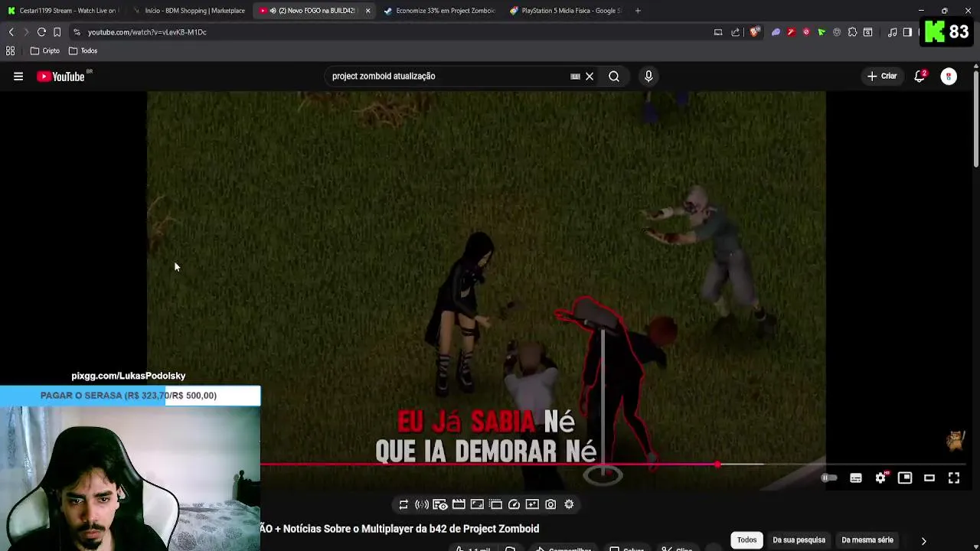Open a new browser tab
The width and height of the screenshot is (980, 551).
point(638,11)
